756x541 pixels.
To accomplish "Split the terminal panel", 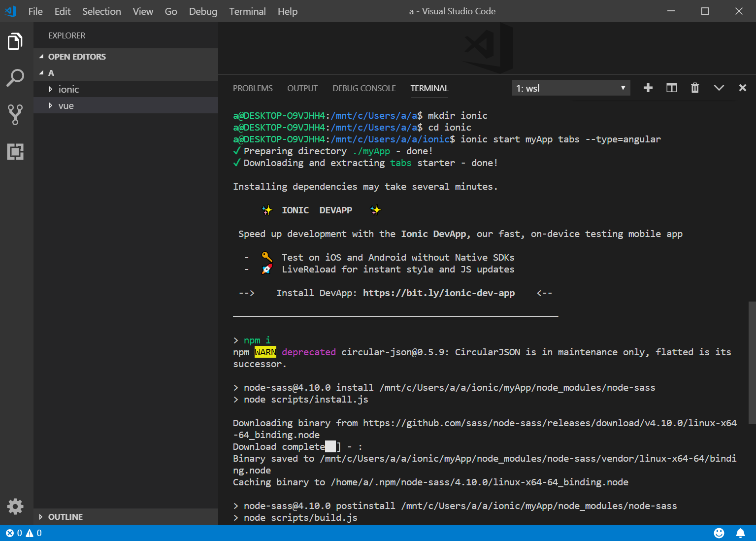I will point(672,88).
